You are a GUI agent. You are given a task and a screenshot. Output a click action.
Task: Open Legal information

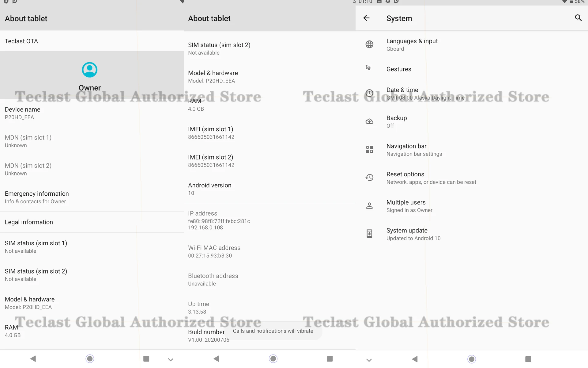(x=29, y=222)
